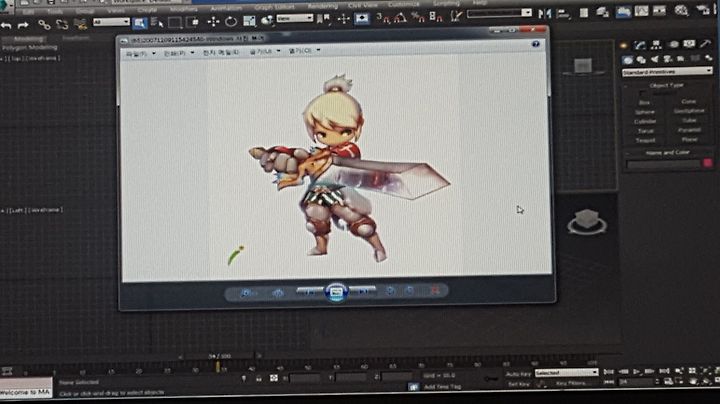Screen dimensions: 720x404
Task: Open the reference coordinate View dropdown
Action: tap(294, 18)
